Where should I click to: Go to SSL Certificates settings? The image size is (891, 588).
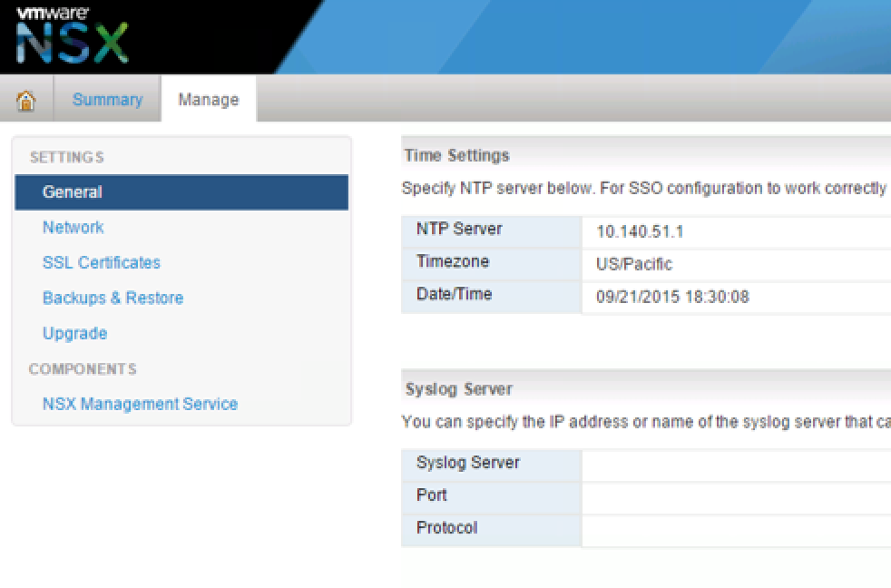[101, 263]
